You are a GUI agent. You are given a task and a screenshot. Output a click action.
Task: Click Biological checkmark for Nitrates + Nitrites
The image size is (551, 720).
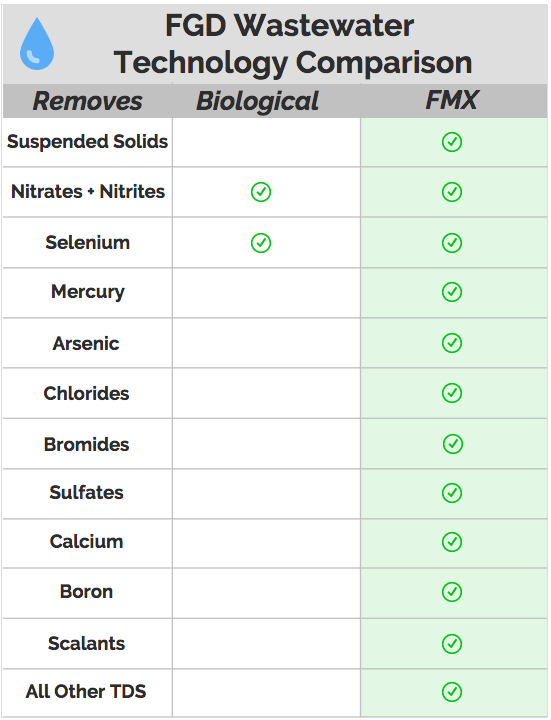point(261,192)
